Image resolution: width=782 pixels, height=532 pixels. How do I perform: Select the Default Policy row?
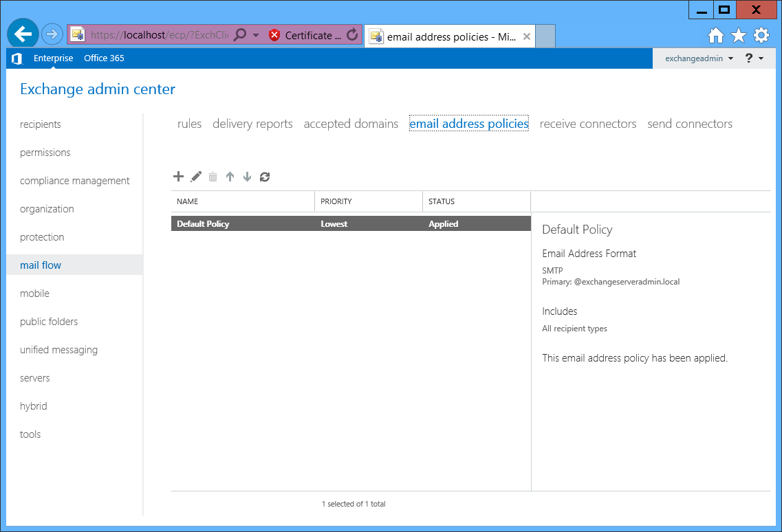pyautogui.click(x=351, y=224)
